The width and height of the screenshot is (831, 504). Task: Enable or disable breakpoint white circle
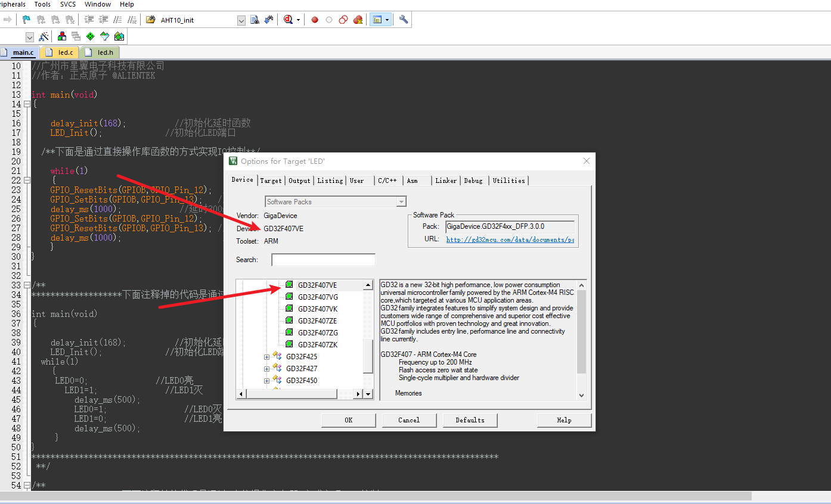pos(329,20)
